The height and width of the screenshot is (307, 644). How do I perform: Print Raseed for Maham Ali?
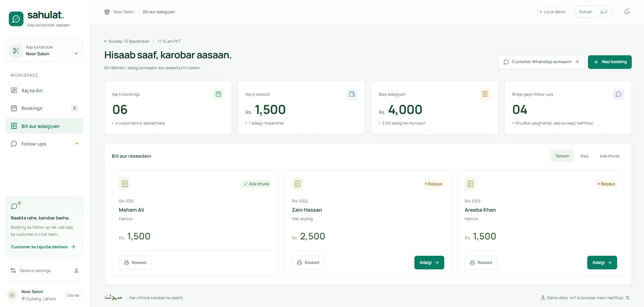pos(135,263)
